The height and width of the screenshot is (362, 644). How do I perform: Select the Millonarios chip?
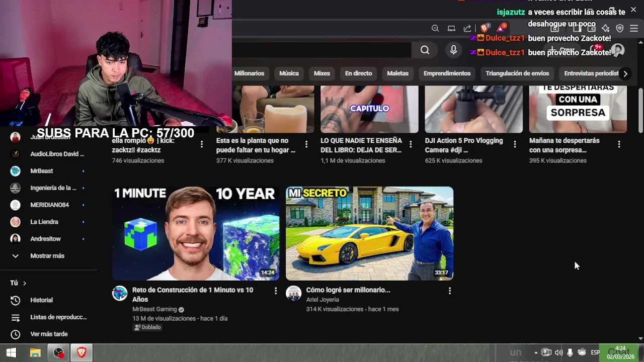click(x=249, y=73)
